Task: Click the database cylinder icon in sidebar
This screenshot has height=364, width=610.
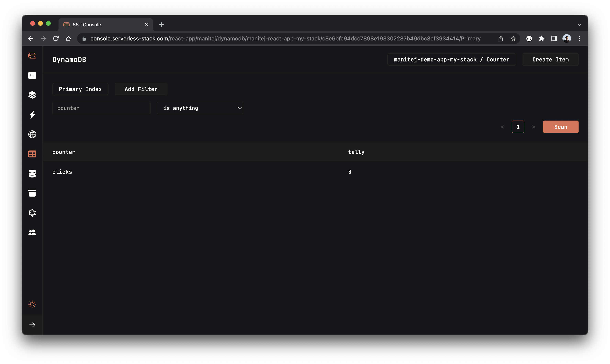Action: tap(32, 173)
